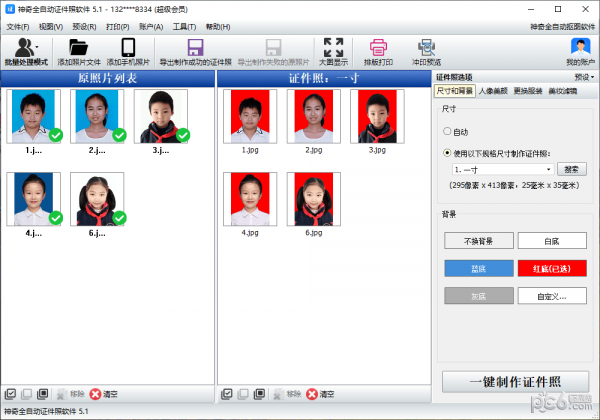The height and width of the screenshot is (420, 600).
Task: Open batch processing mode (批量处理模式)
Action: [x=25, y=51]
